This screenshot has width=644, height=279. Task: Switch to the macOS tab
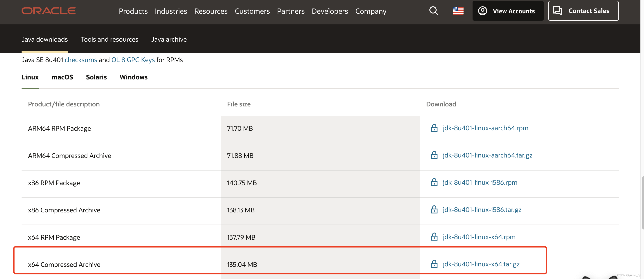click(62, 77)
